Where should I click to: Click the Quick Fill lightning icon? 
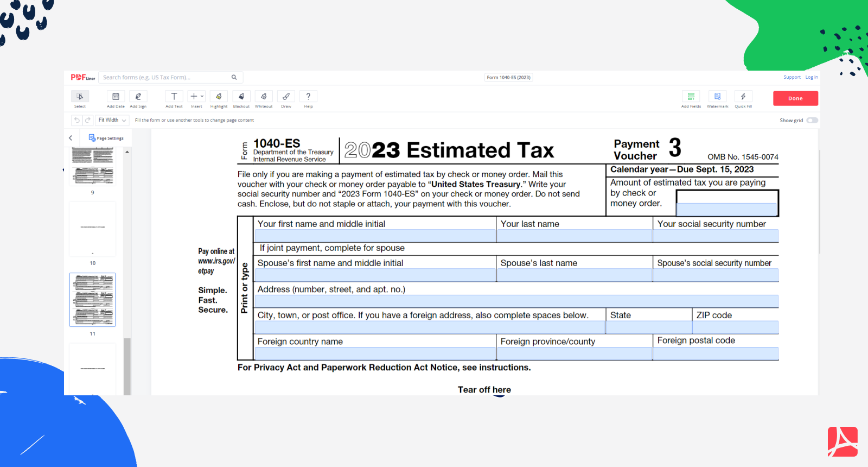(743, 97)
